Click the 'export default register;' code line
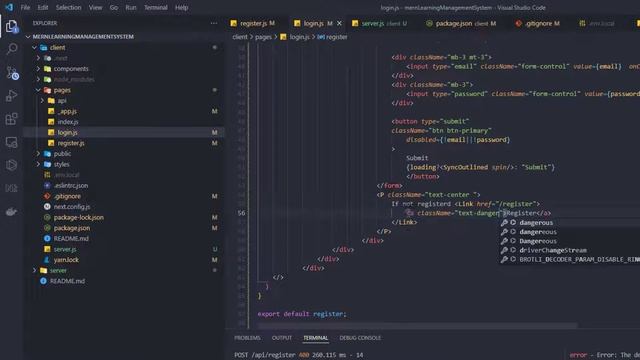The width and height of the screenshot is (640, 360). click(302, 314)
